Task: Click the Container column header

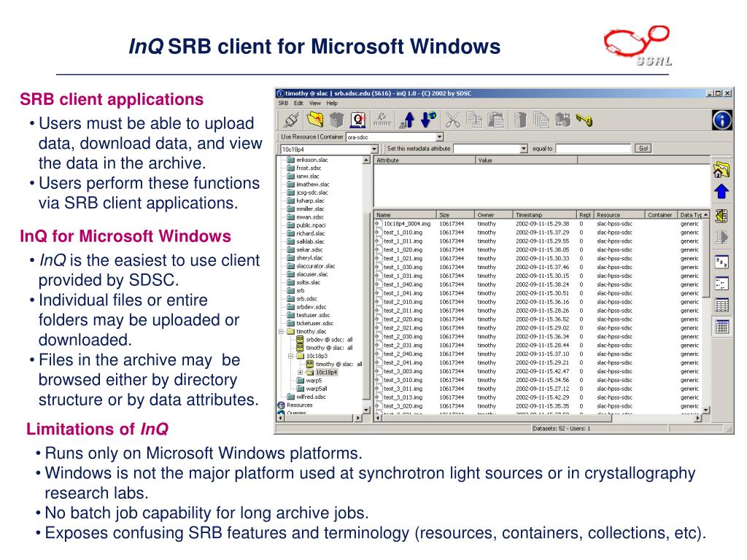Action: click(661, 215)
